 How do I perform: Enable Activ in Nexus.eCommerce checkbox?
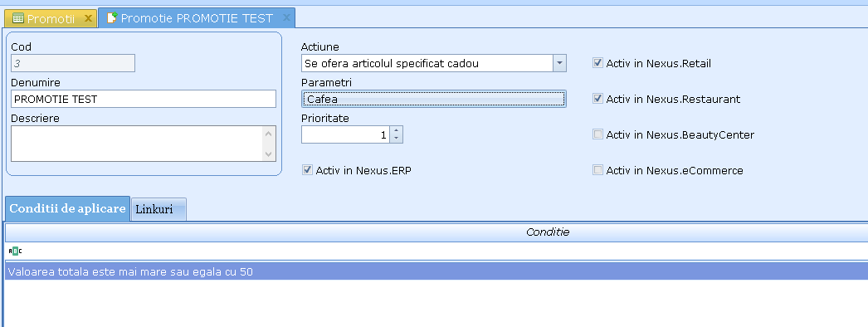(597, 170)
